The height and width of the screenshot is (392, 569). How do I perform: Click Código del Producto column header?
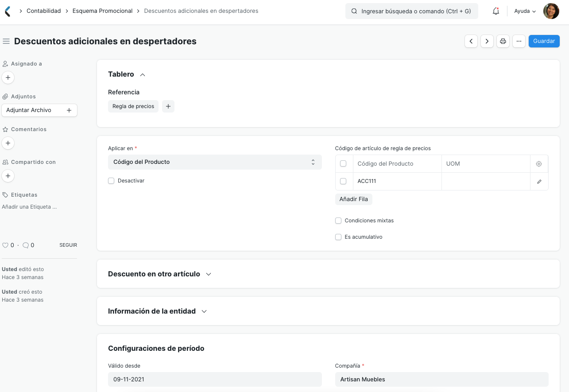[397, 164]
